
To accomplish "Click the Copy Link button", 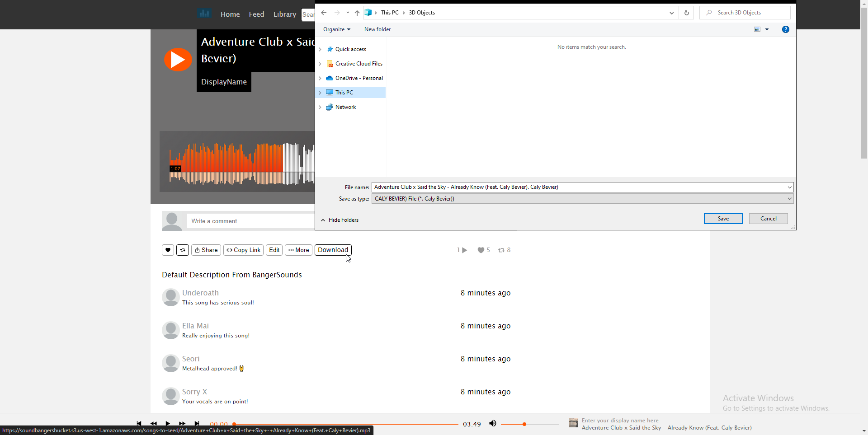I will 243,250.
